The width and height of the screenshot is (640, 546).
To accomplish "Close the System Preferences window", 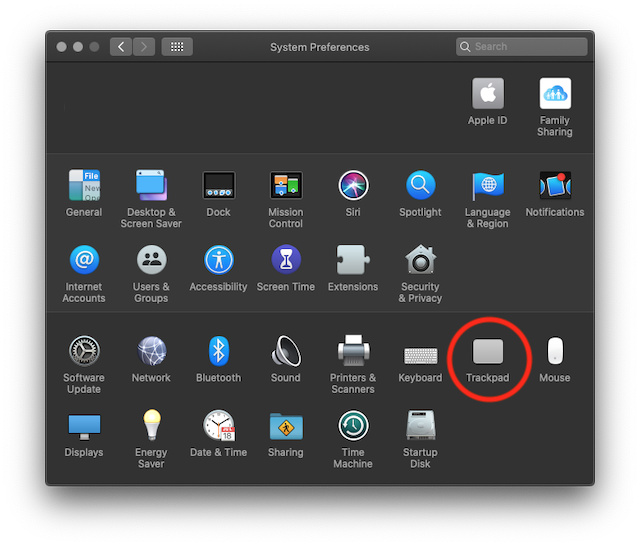I will 62,47.
